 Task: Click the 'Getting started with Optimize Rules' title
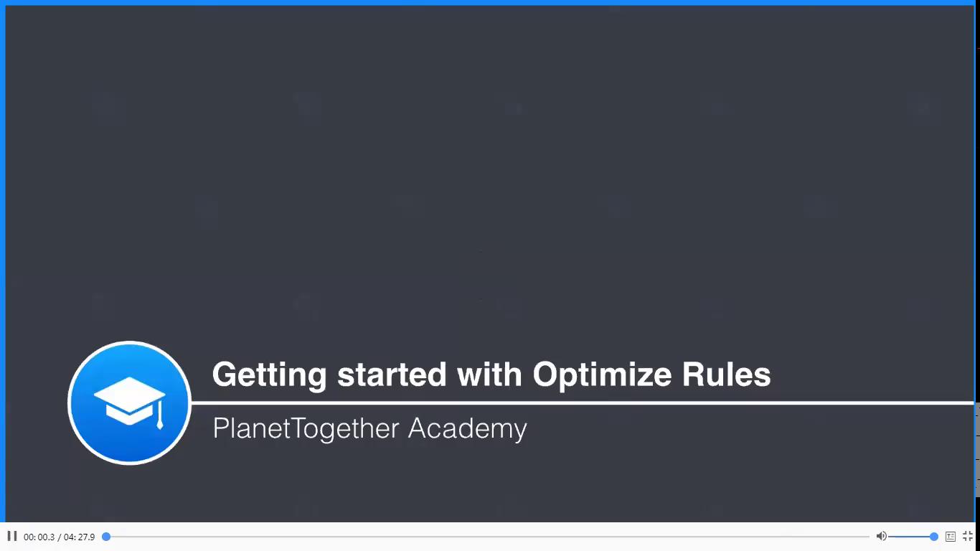click(x=491, y=375)
